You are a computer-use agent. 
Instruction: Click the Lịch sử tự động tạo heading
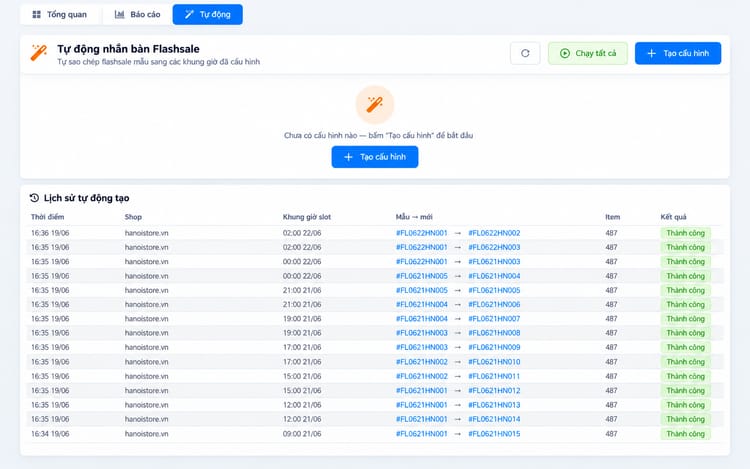pyautogui.click(x=86, y=198)
